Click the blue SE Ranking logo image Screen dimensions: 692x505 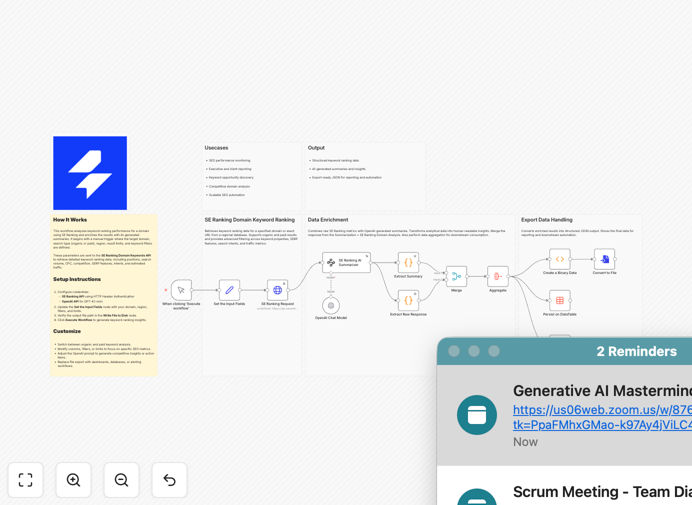[x=90, y=173]
